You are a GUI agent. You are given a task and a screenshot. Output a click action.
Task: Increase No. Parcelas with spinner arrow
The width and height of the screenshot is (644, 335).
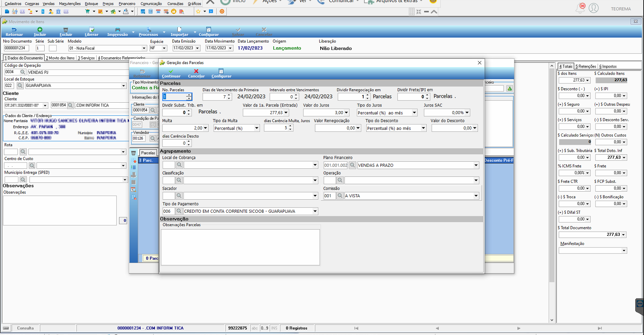tap(189, 95)
